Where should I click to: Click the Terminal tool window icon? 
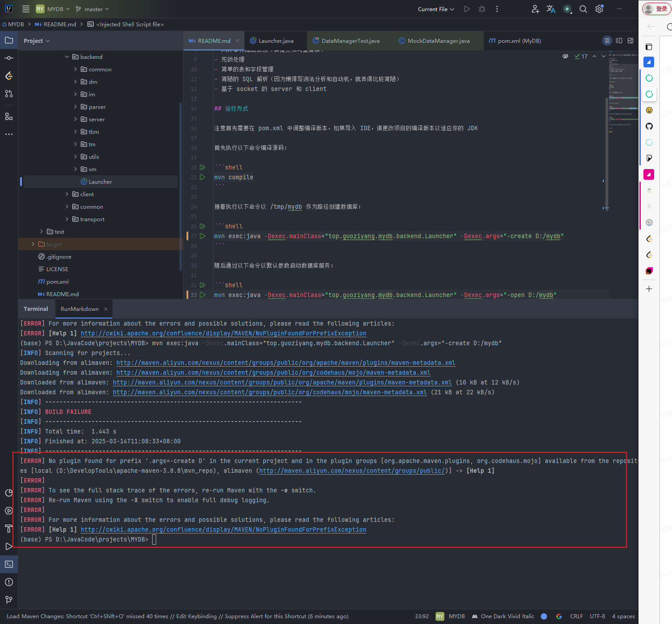(x=9, y=564)
